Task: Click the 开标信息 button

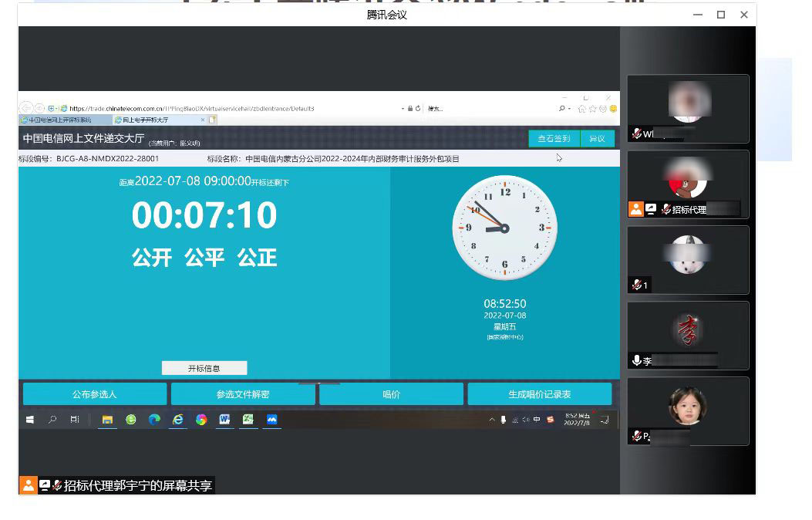Action: (x=204, y=368)
